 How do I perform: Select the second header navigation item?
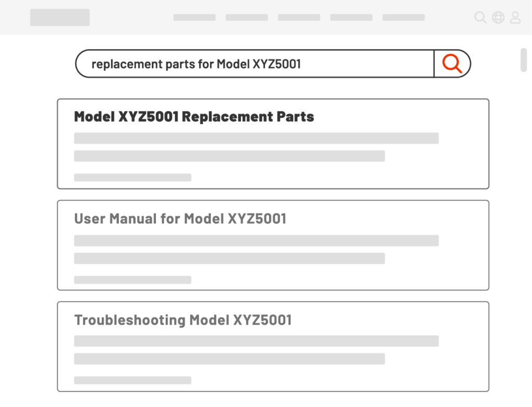pos(247,18)
